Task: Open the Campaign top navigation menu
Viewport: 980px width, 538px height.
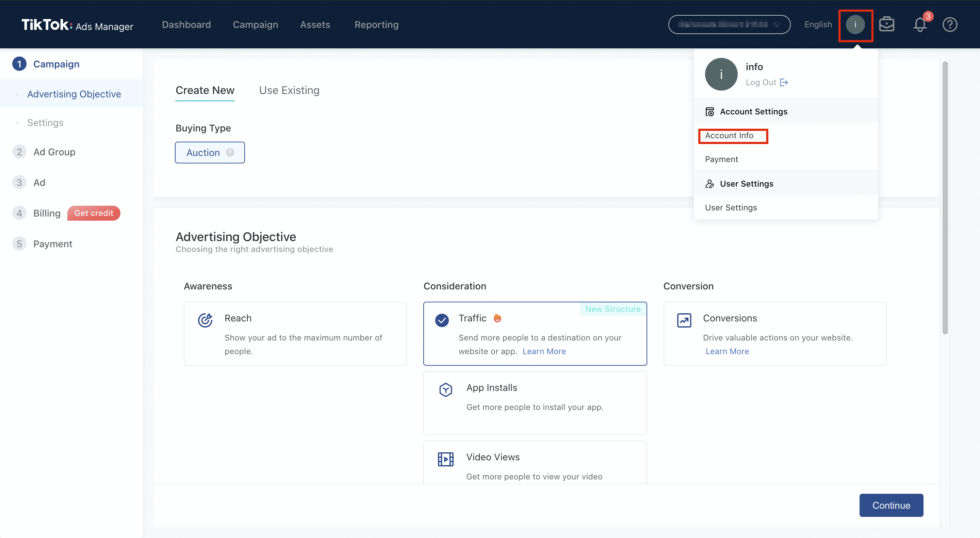Action: [255, 25]
